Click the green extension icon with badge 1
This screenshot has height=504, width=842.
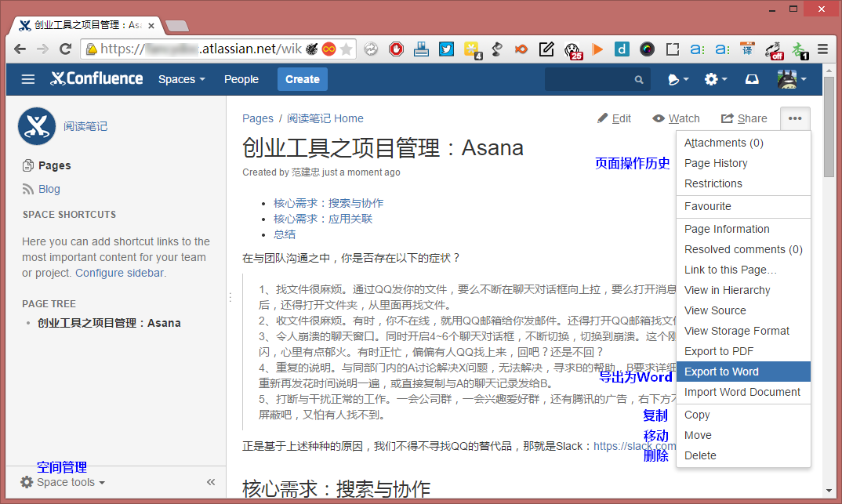coord(800,50)
